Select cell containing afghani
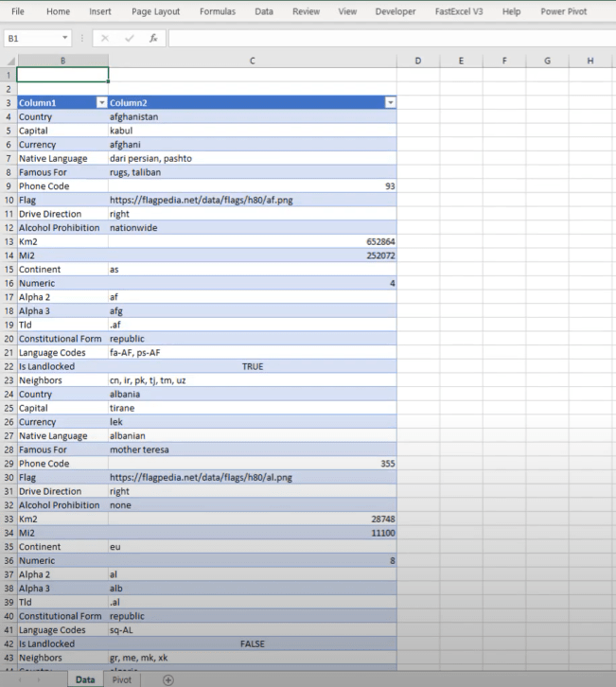This screenshot has width=616, height=687. click(253, 145)
